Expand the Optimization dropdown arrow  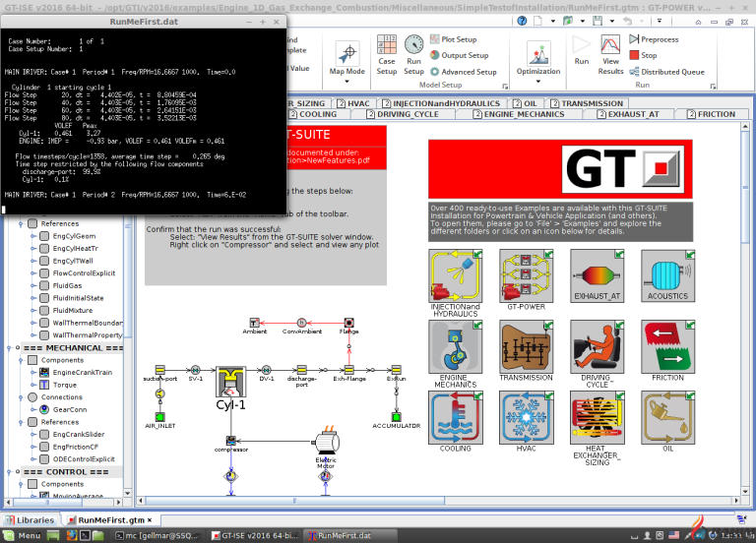pos(538,82)
